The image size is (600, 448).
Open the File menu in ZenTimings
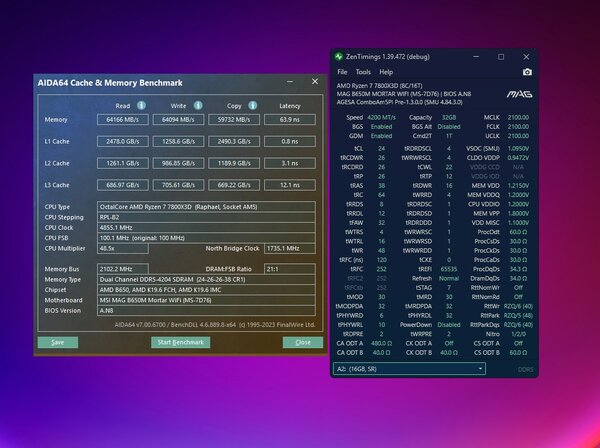[x=342, y=72]
